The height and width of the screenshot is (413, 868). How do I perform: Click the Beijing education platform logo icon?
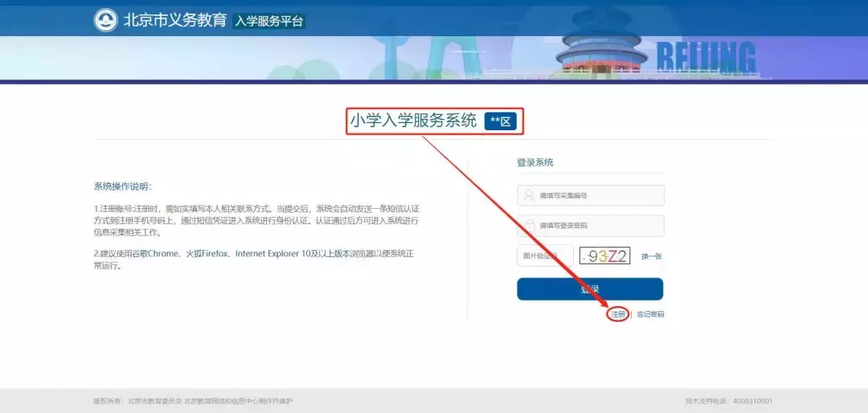coord(105,20)
